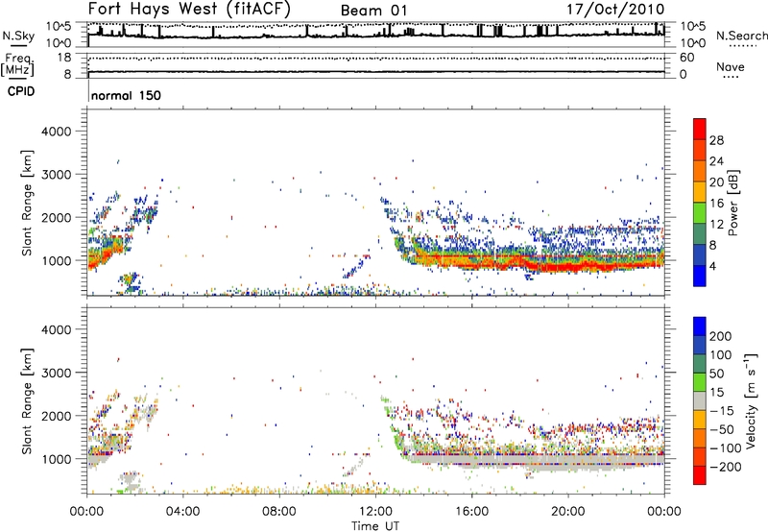Click the 'Beam 01' label
This screenshot has height=532, width=768.
pyautogui.click(x=373, y=11)
